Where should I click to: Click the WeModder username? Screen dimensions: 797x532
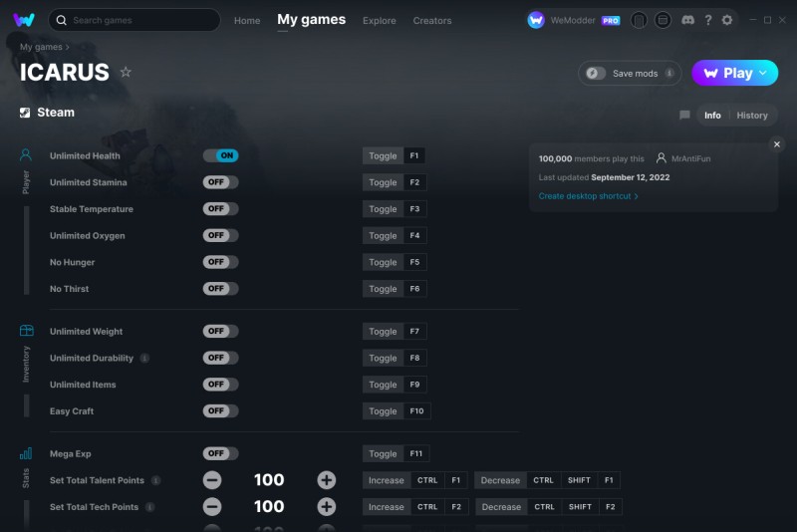[x=572, y=20]
